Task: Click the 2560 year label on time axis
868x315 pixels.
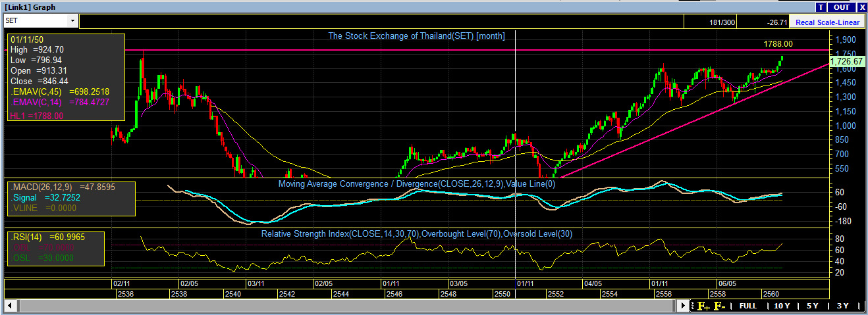Action: click(771, 294)
